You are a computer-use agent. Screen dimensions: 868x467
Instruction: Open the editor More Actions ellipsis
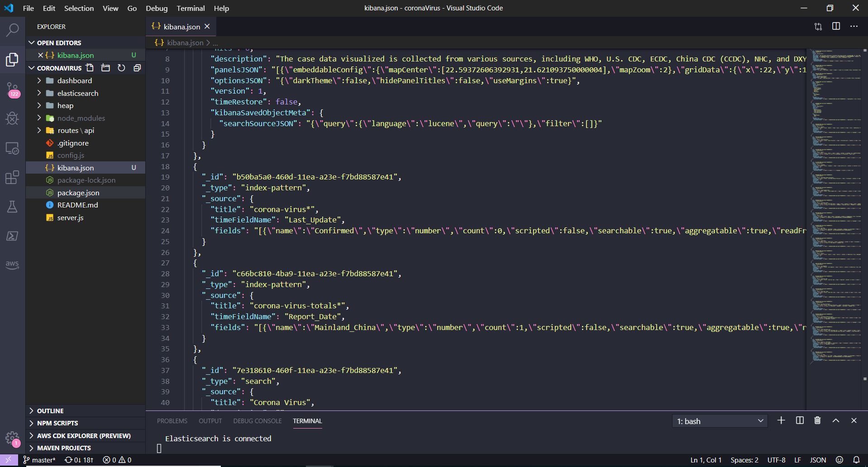coord(854,26)
